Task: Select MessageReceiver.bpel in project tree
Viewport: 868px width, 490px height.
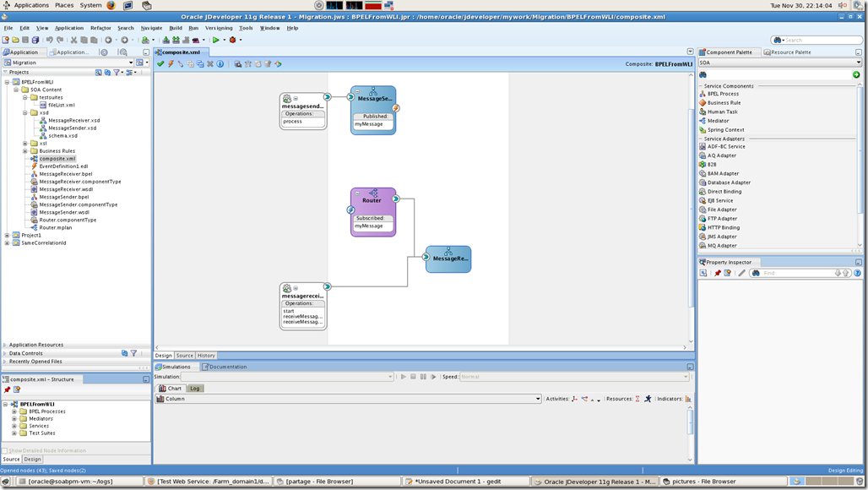Action: click(65, 174)
